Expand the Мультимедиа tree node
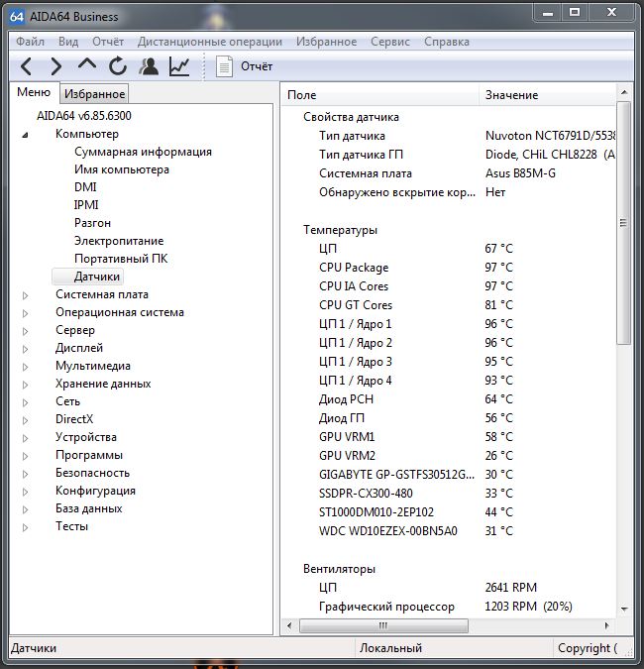The image size is (644, 669). 25,367
